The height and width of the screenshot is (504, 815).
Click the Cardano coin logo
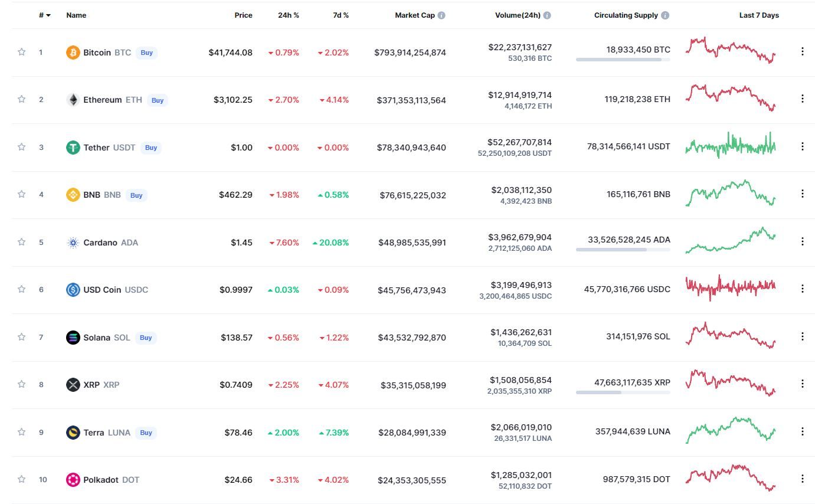pos(73,243)
